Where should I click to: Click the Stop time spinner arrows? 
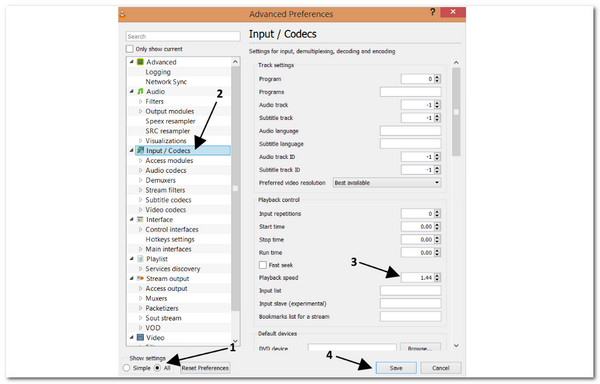coord(437,239)
